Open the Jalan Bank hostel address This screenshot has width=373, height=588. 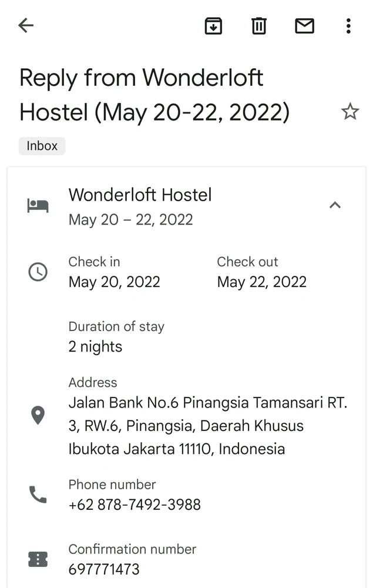[x=208, y=426]
